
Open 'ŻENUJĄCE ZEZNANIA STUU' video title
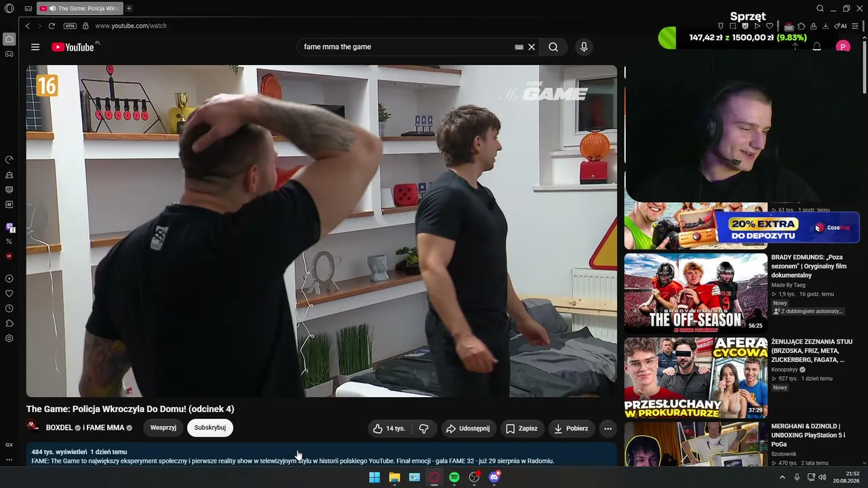(x=812, y=350)
